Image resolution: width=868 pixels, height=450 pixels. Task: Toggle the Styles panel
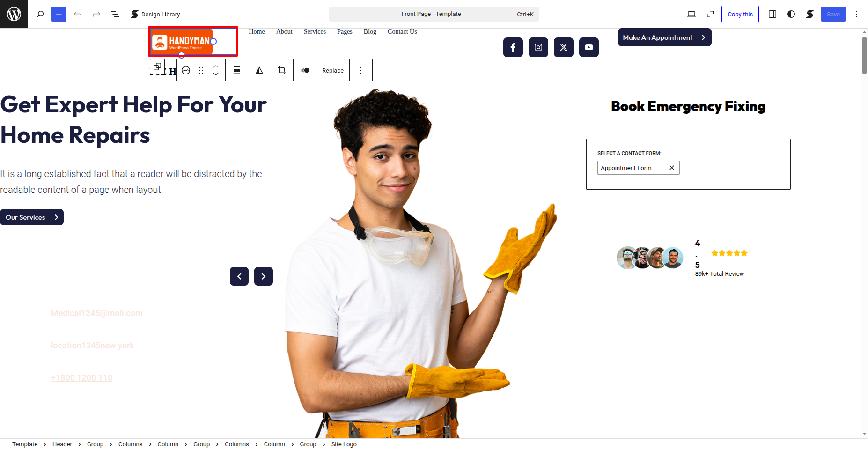click(x=791, y=14)
